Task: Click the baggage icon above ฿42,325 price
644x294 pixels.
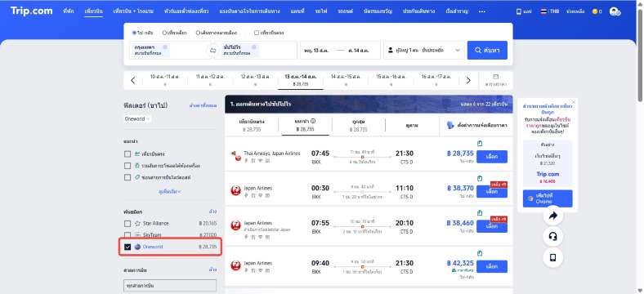Action: (480, 253)
